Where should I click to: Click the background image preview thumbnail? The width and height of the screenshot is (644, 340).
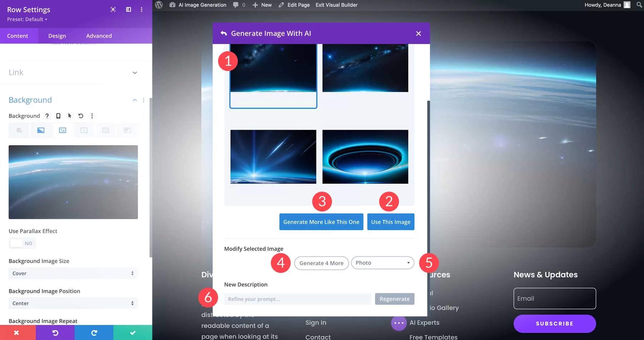point(73,182)
